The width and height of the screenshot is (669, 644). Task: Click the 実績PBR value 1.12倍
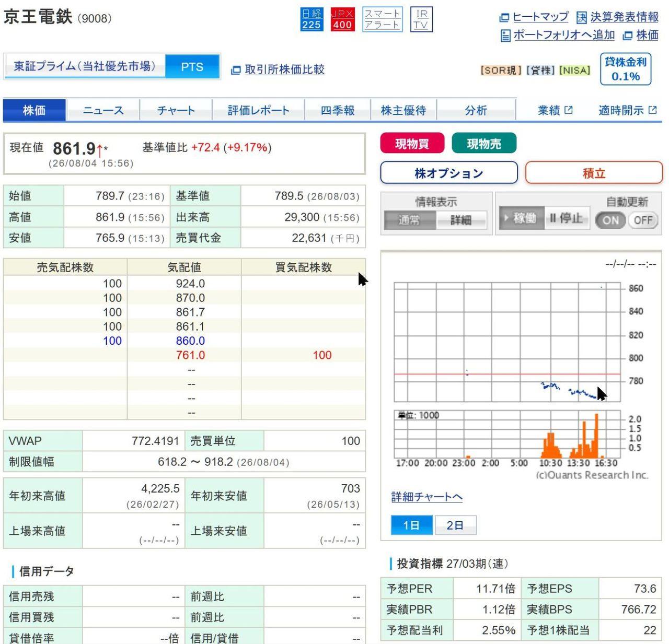(x=499, y=610)
